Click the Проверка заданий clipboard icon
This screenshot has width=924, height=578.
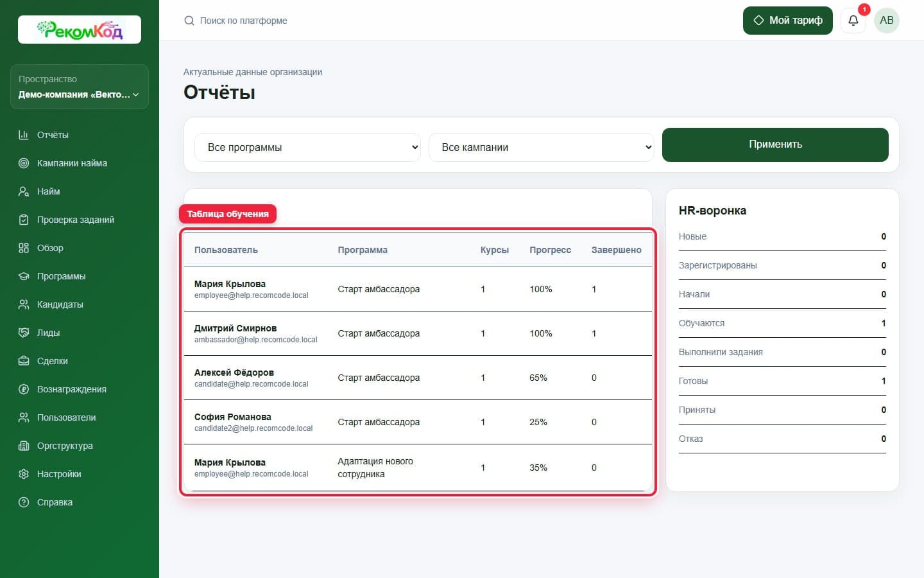[24, 220]
